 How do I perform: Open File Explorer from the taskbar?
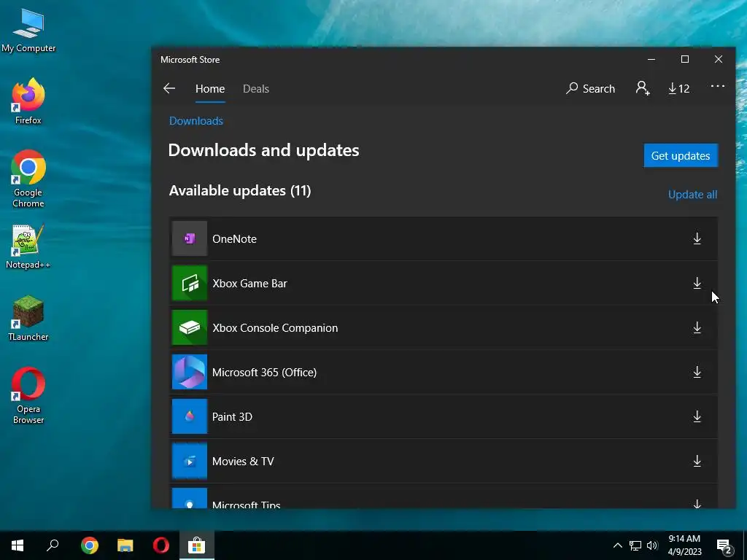pyautogui.click(x=125, y=545)
